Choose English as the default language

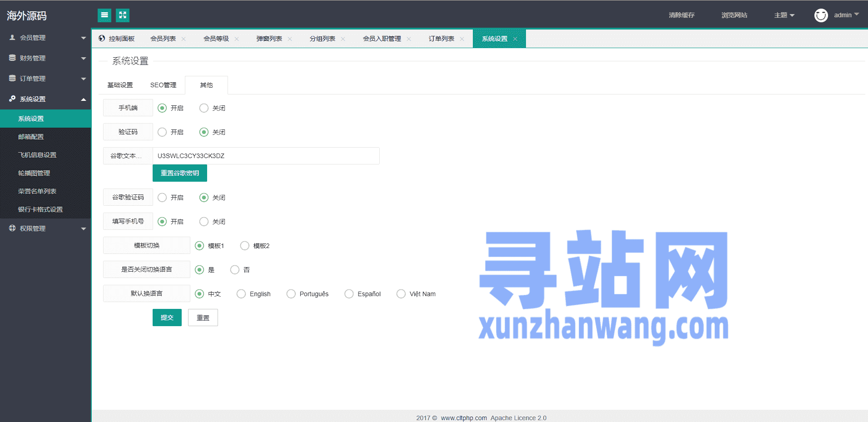(x=241, y=294)
